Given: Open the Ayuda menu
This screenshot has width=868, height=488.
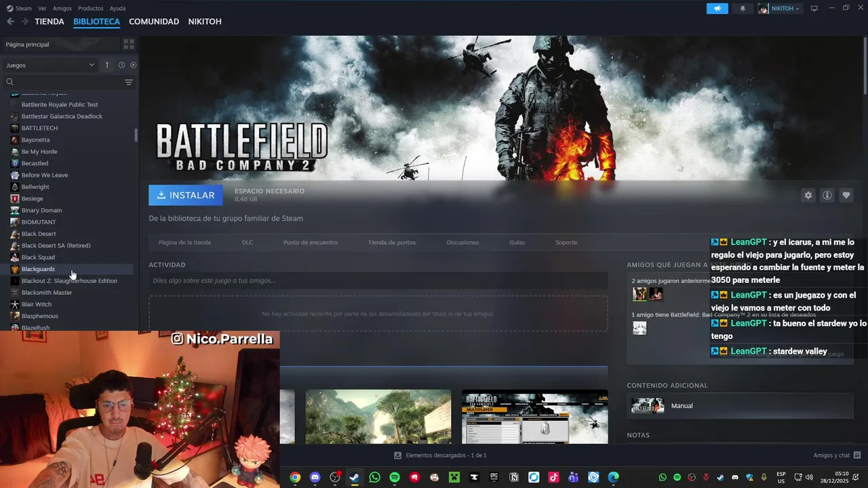Looking at the screenshot, I should point(118,8).
